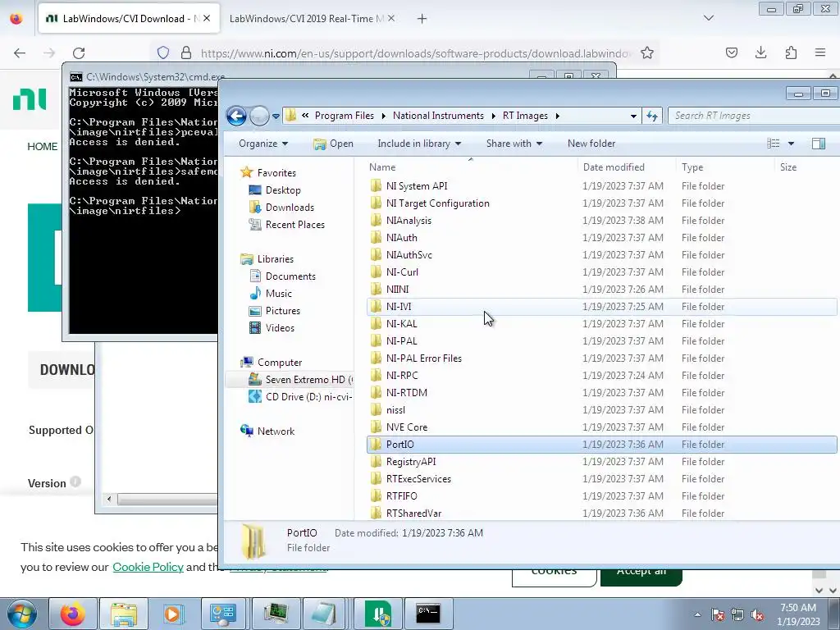Reload the page in Firefox
The width and height of the screenshot is (840, 630).
79,53
